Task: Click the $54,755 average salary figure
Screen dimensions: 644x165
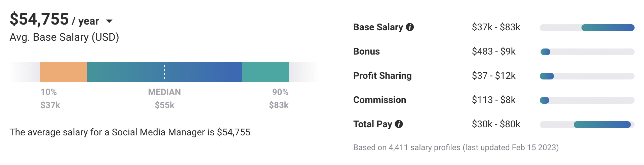Action: (39, 19)
